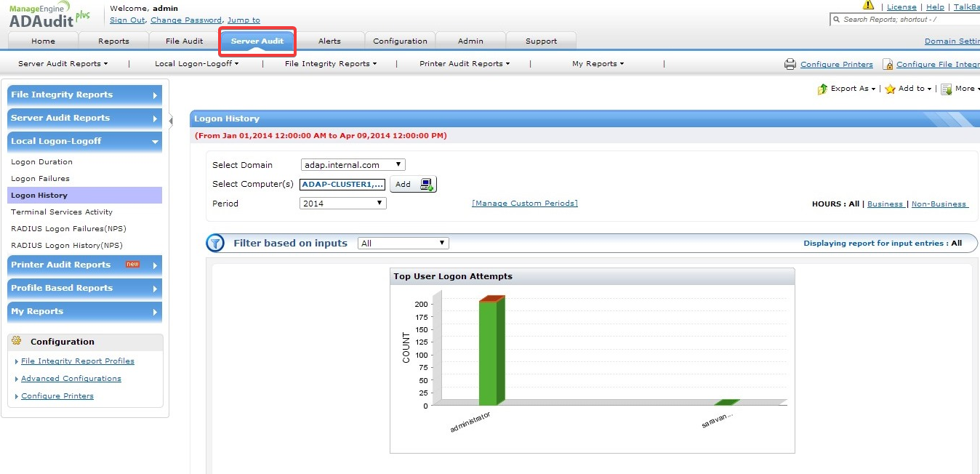980x474 pixels.
Task: Expand the Server Audit Reports sidebar section
Action: 84,118
